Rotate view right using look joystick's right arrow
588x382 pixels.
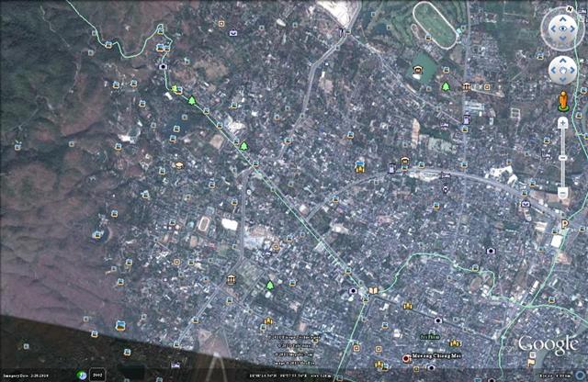click(x=573, y=28)
